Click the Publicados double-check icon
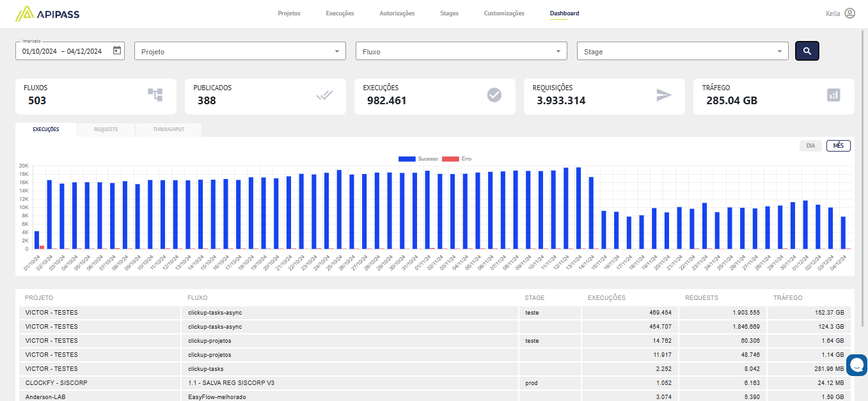The height and width of the screenshot is (401, 868). (x=325, y=95)
